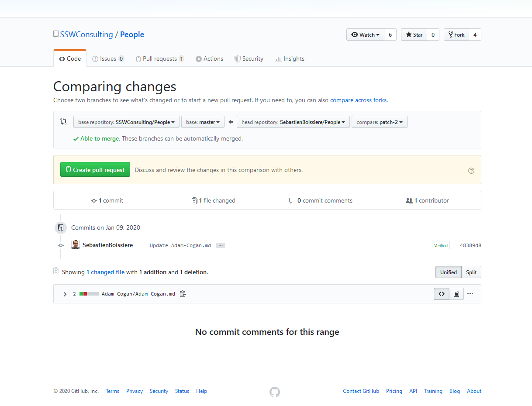The image size is (532, 406).
Task: Open the Code tab
Action: (x=70, y=58)
